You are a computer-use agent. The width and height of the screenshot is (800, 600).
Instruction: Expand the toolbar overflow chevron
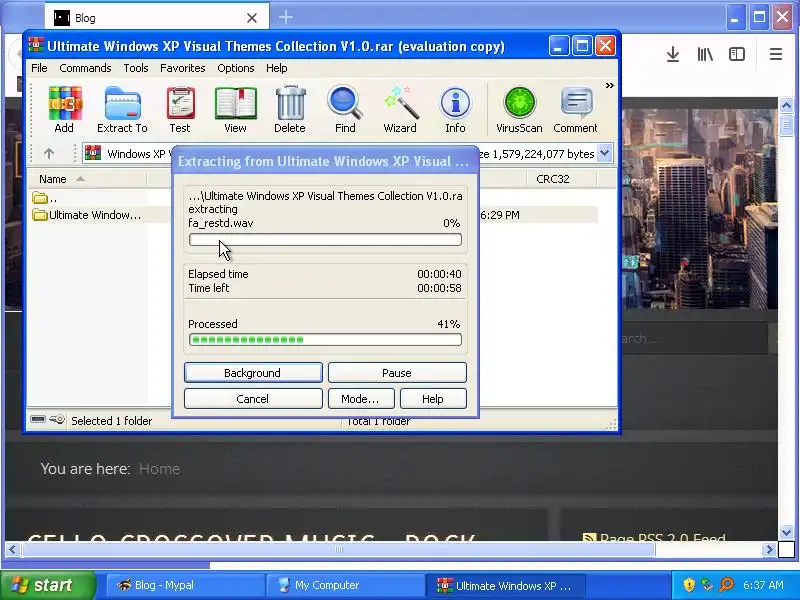click(609, 86)
